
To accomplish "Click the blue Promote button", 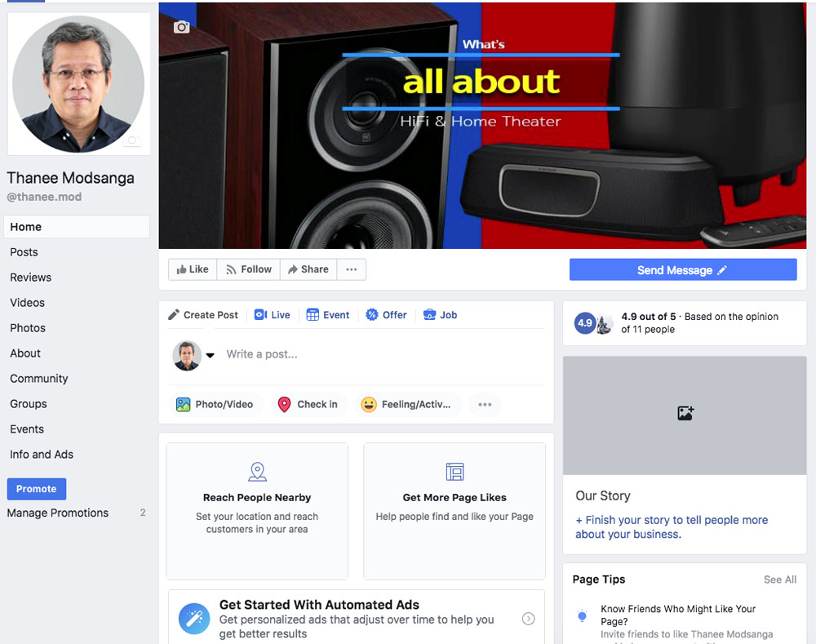I will pos(36,489).
